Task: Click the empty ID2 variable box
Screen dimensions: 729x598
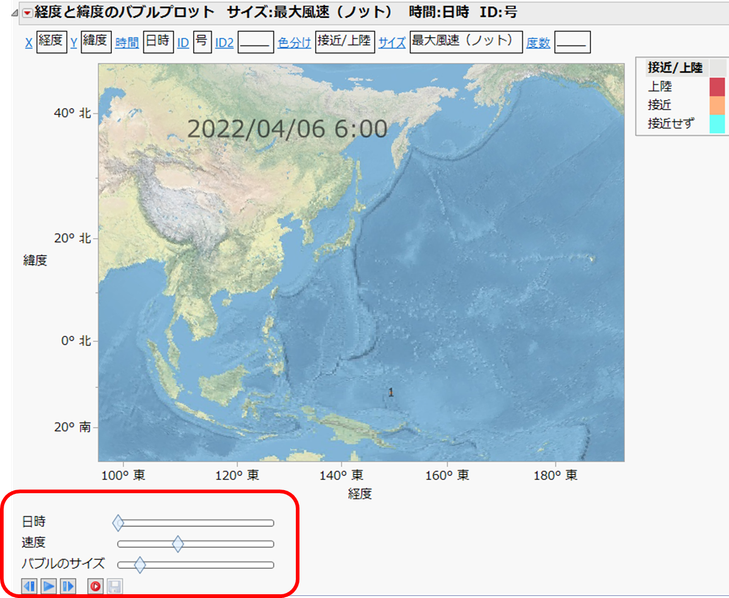Action: [x=256, y=42]
